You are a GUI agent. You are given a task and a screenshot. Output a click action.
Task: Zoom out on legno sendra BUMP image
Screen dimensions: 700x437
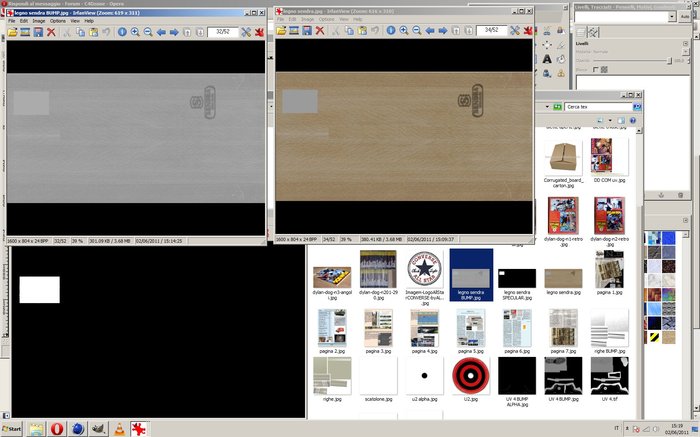pyautogui.click(x=148, y=32)
